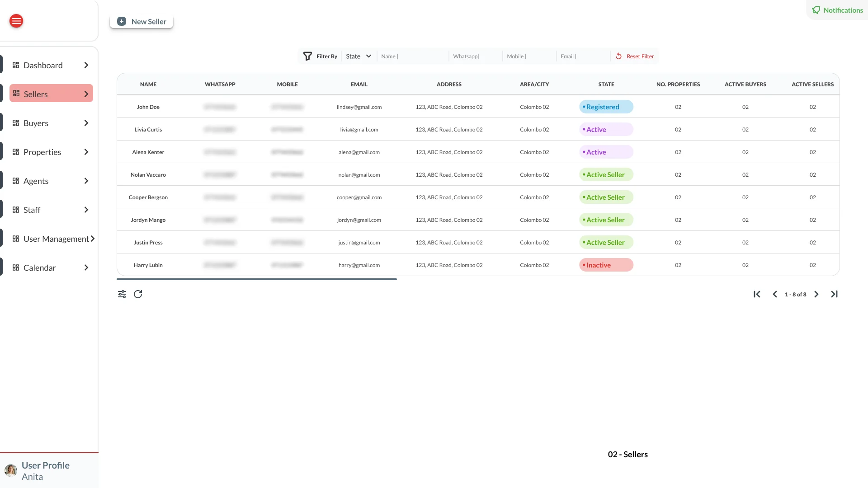Click the plus icon on New Seller

pos(122,21)
